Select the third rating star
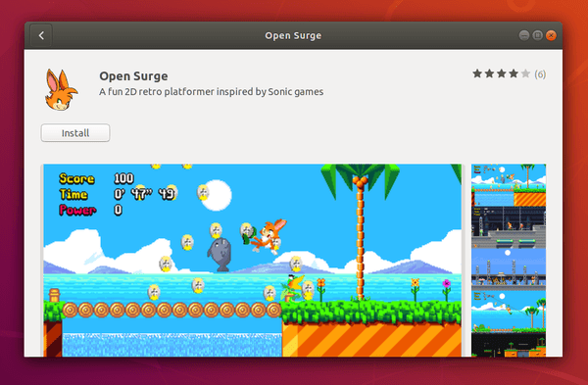Screen dimensions: 588x385 click(x=502, y=73)
